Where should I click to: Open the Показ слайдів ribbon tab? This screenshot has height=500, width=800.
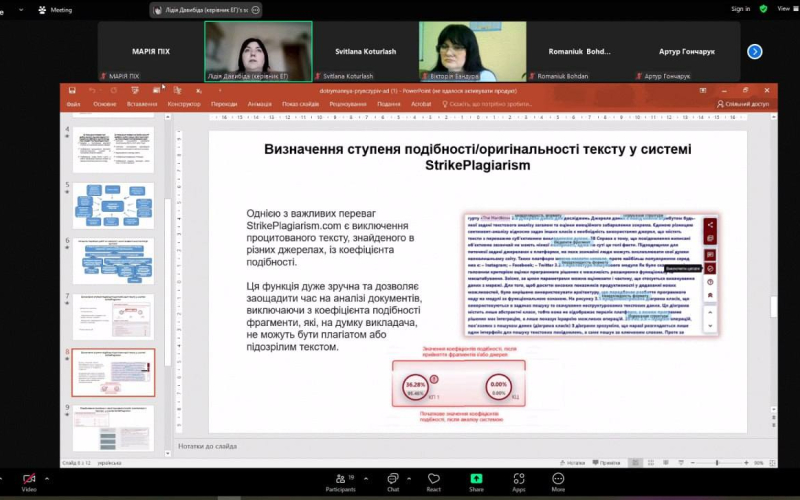301,104
